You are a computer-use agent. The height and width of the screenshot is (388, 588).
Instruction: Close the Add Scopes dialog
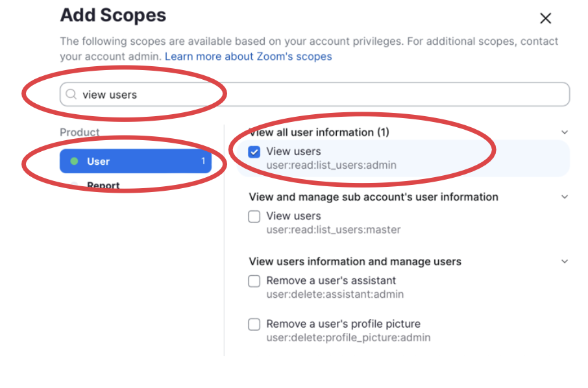[546, 19]
